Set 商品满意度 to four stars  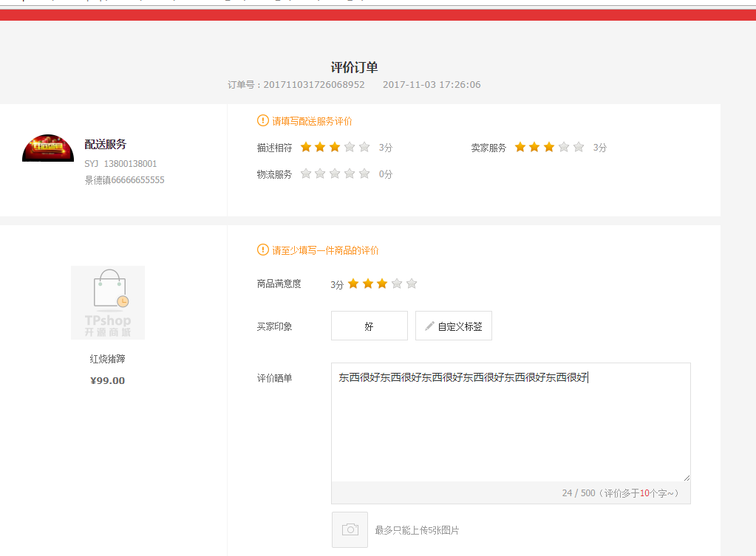(x=397, y=284)
